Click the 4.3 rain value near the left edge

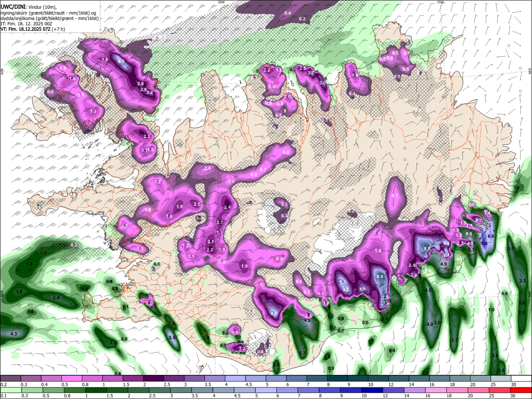(x=14, y=334)
